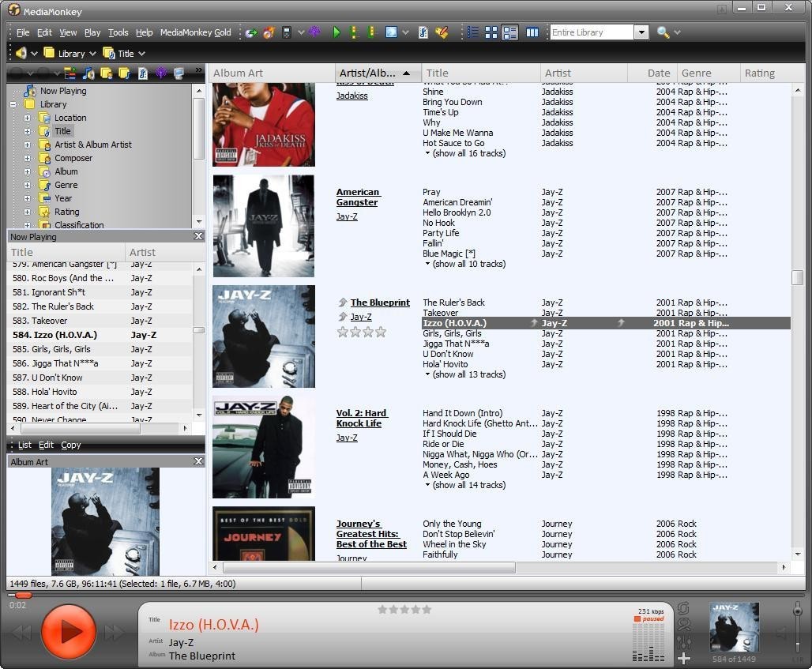The height and width of the screenshot is (669, 812).
Task: Click the yellow-green play last marker icon
Action: 370,32
